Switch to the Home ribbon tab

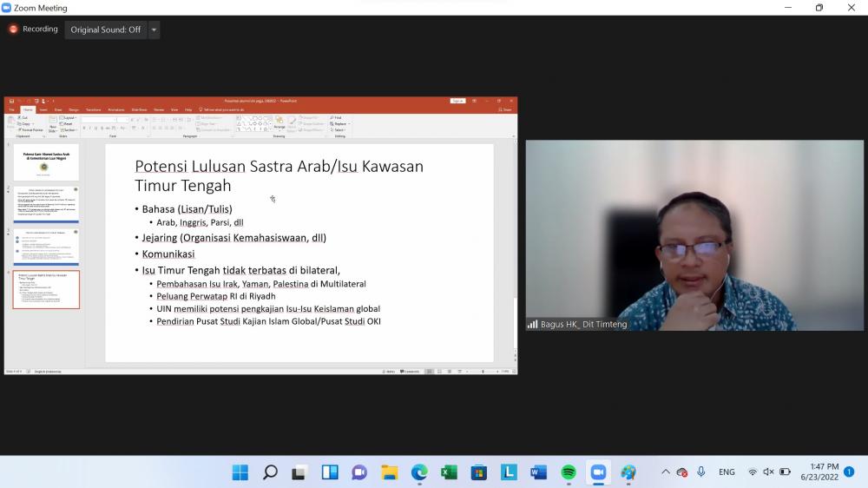28,109
